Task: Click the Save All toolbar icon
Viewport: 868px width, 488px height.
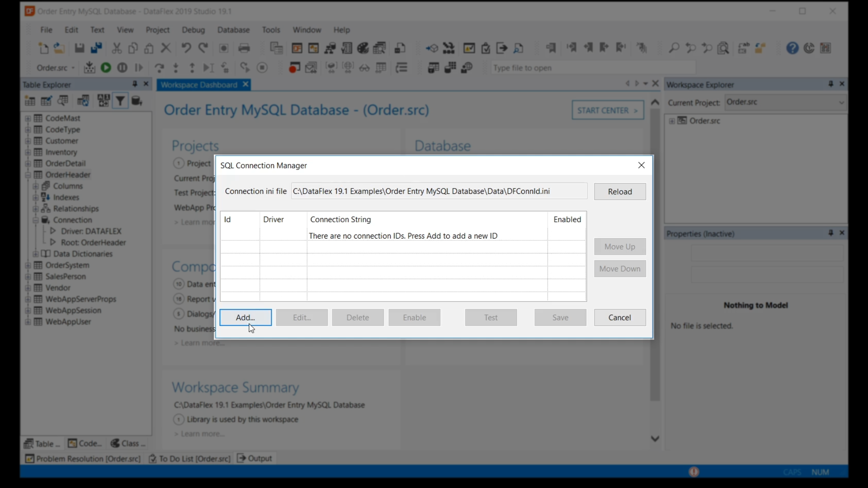Action: (96, 48)
